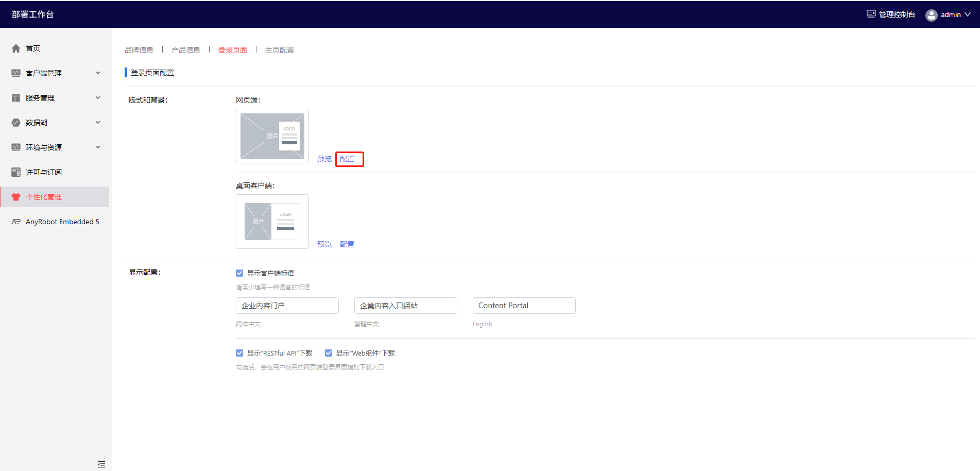This screenshot has width=980, height=471.
Task: Click the 部署工作台 title
Action: pos(33,14)
